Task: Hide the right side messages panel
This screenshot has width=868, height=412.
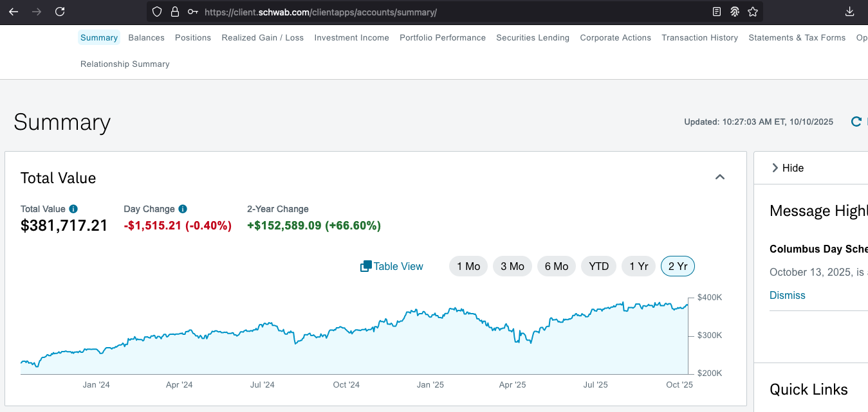Action: pos(788,168)
